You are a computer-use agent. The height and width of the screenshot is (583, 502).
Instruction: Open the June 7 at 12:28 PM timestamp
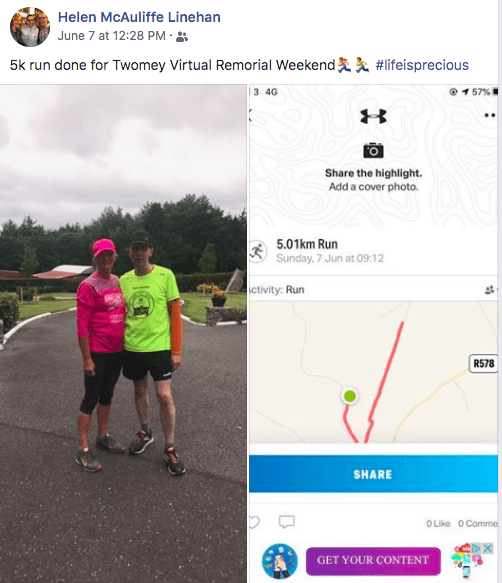click(x=112, y=36)
